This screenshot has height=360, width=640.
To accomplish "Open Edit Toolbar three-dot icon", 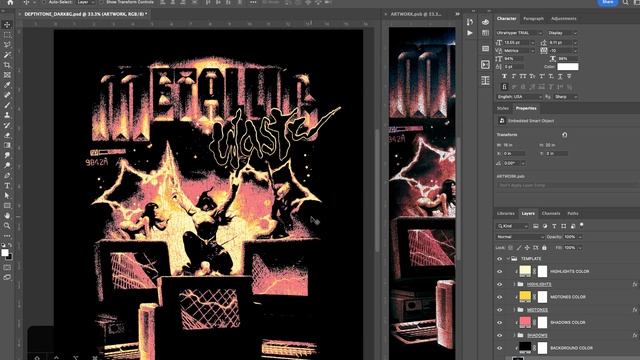I will (7, 236).
